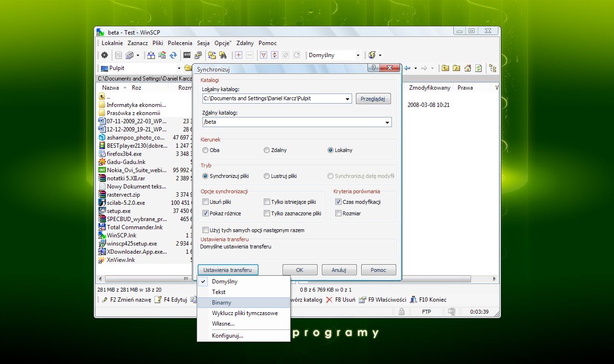The width and height of the screenshot is (614, 364).
Task: Refresh remote panel with green arrows icon
Action: (x=478, y=68)
